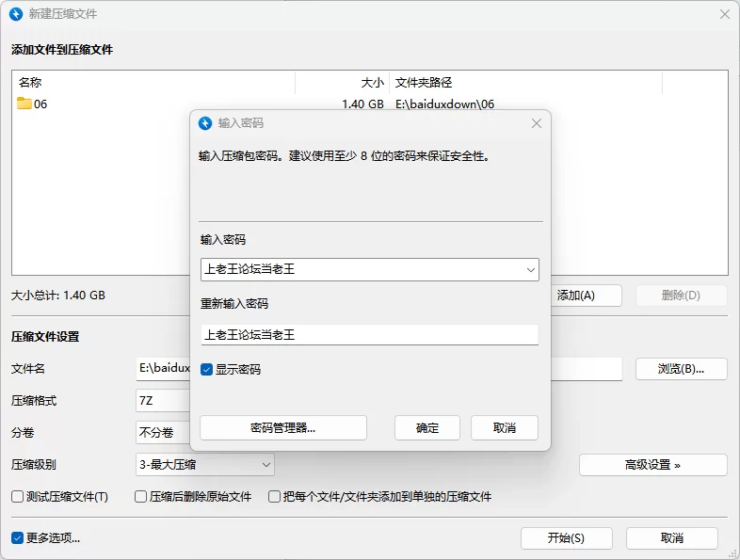Click the 1.40 GB size cell

point(362,104)
